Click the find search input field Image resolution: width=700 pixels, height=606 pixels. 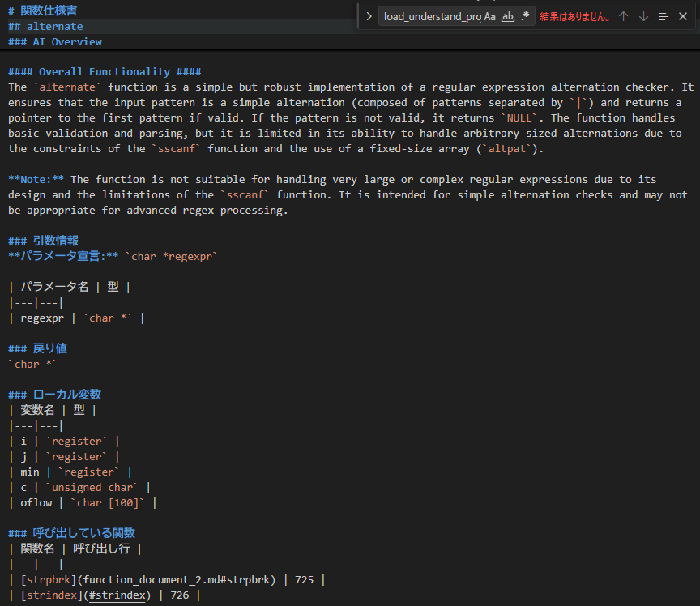click(433, 17)
